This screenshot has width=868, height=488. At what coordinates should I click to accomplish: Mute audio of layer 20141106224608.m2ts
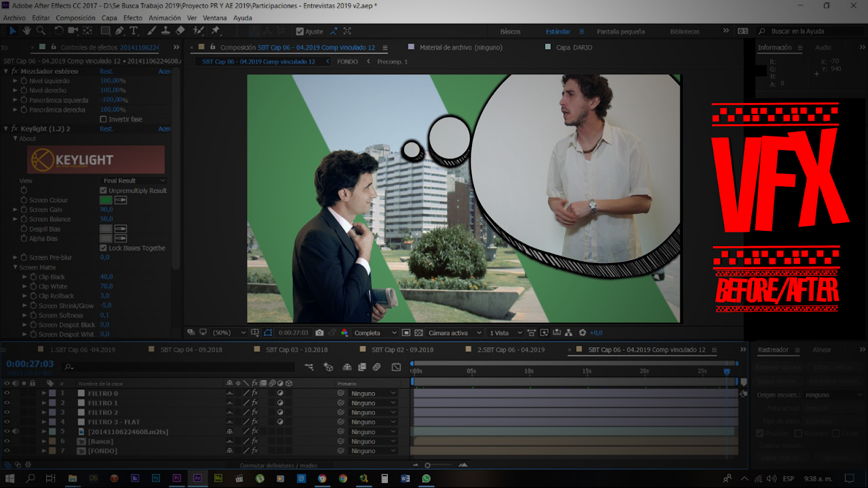point(15,432)
